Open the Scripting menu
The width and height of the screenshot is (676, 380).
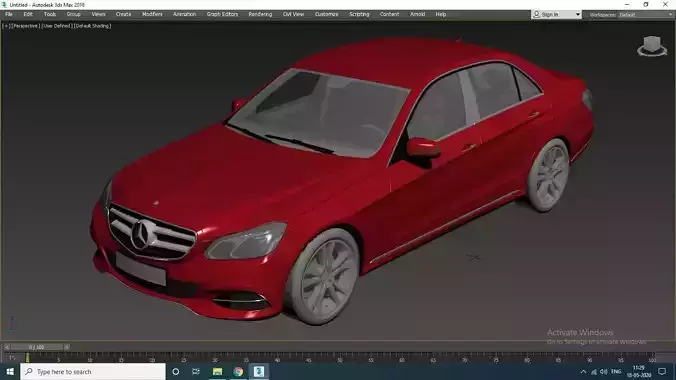[x=359, y=14]
